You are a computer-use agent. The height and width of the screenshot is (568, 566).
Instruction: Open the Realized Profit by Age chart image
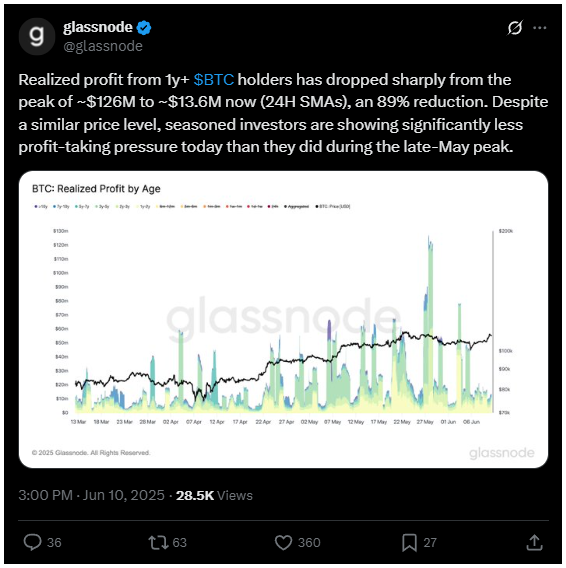point(283,320)
